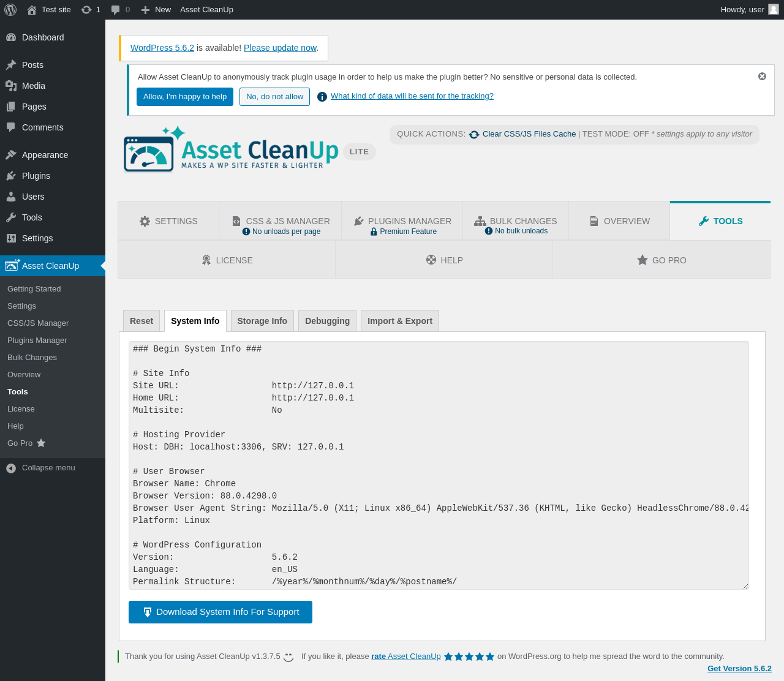Click Clear CSS/JS Files Cache link
Image resolution: width=784 pixels, height=681 pixels.
click(529, 134)
